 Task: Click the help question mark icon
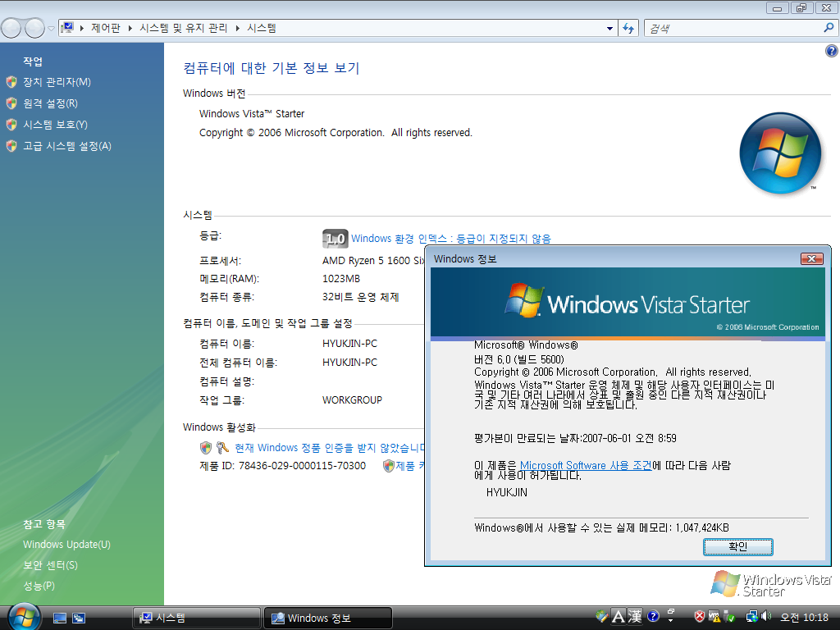(831, 51)
